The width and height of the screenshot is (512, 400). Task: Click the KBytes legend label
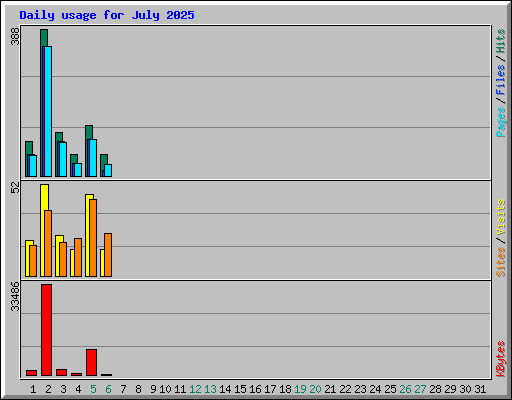500,359
